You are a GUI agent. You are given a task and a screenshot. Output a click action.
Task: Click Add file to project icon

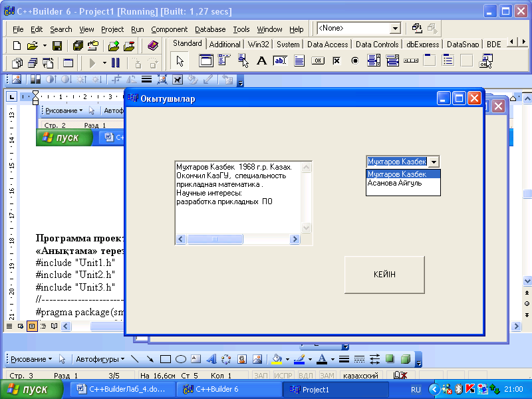(x=114, y=45)
